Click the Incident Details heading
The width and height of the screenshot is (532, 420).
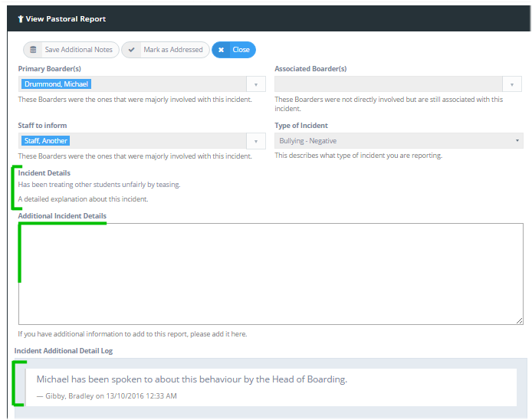click(44, 173)
